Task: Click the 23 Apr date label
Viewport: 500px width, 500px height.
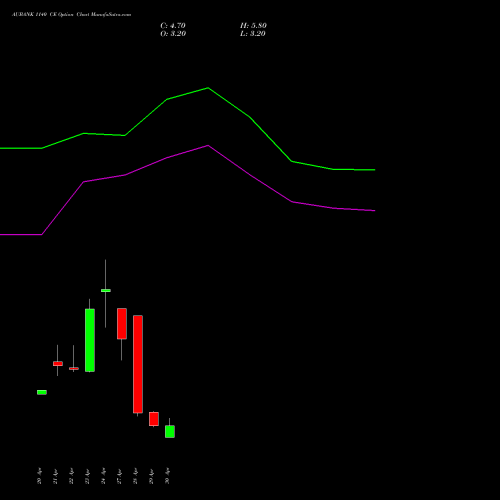Action: tap(87, 476)
